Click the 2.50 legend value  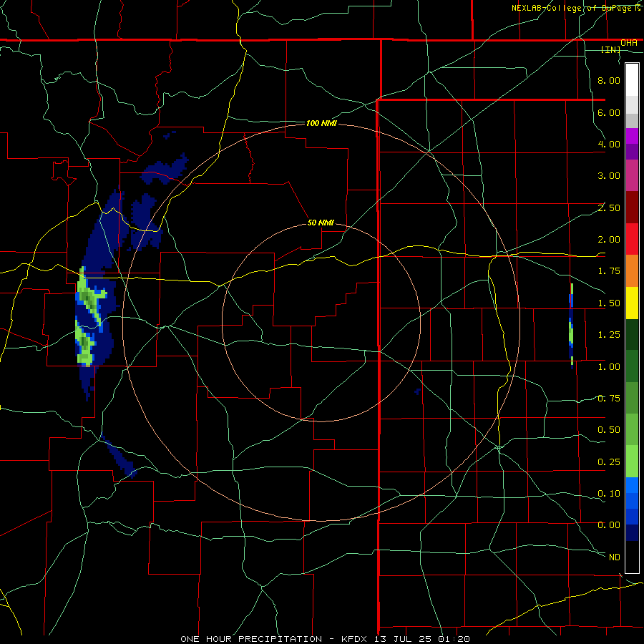[609, 208]
